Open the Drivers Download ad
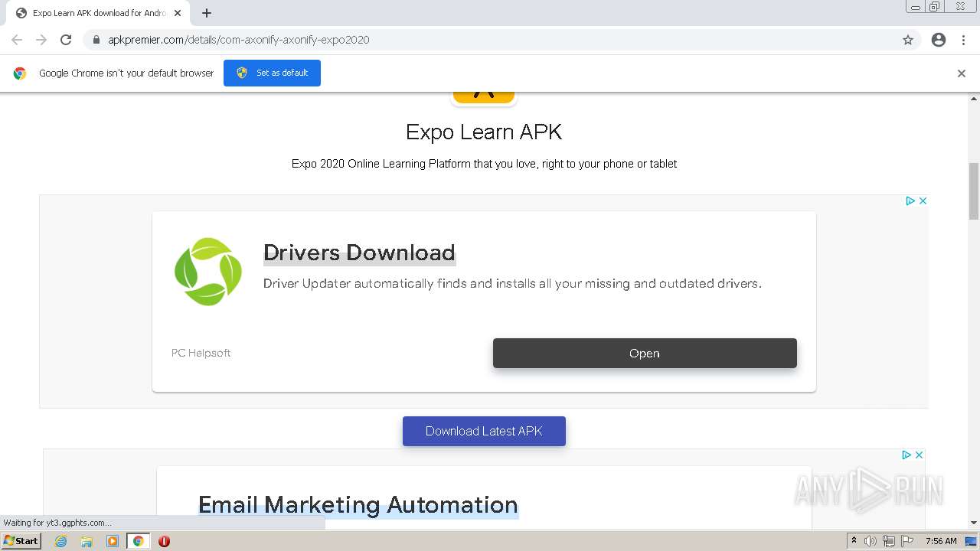 [645, 354]
